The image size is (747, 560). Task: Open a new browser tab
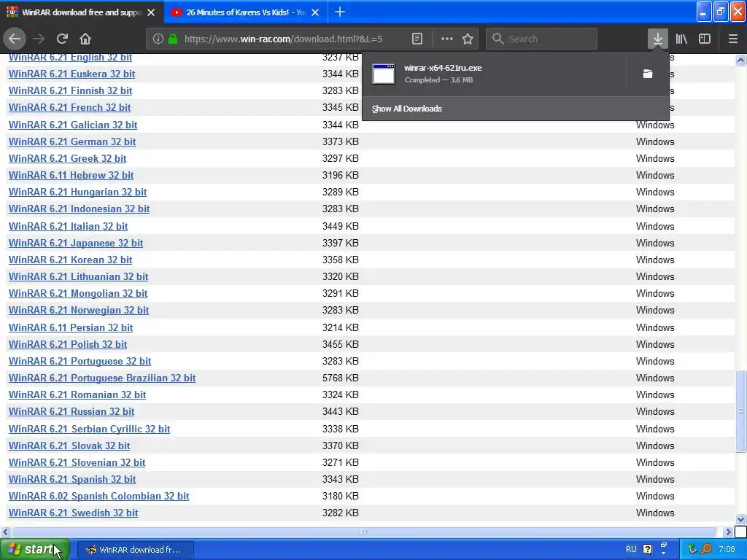click(340, 12)
